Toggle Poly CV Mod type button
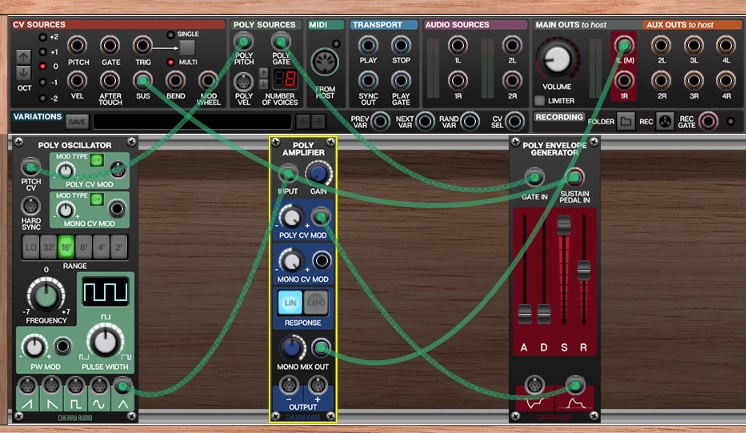The height and width of the screenshot is (433, 746). click(x=97, y=160)
